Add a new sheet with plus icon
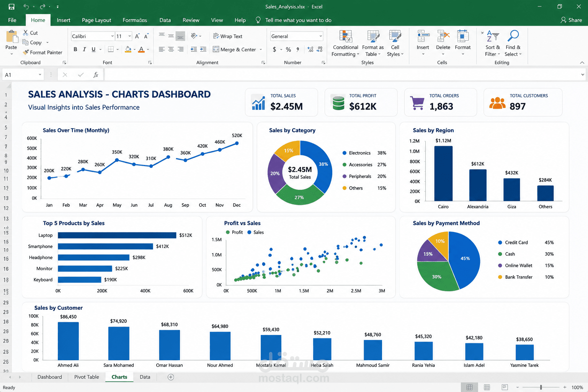 click(171, 377)
